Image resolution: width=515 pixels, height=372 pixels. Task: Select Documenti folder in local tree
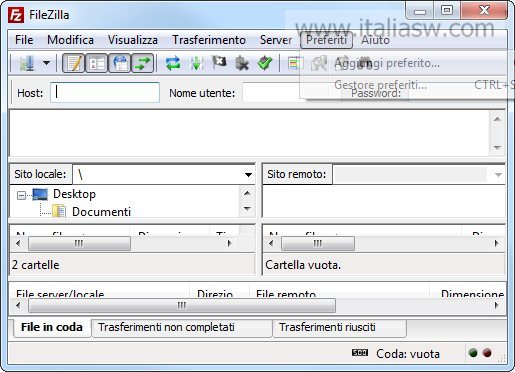101,212
